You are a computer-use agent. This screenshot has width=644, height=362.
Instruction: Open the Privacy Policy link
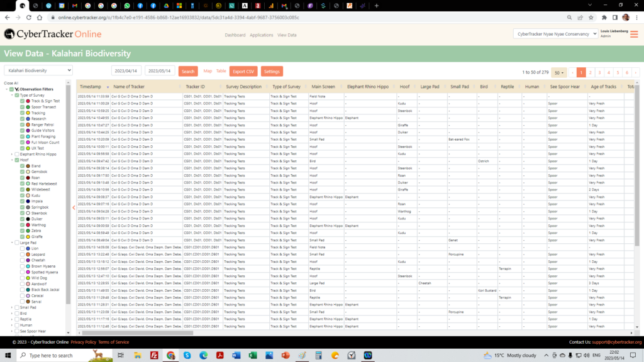[x=84, y=343]
